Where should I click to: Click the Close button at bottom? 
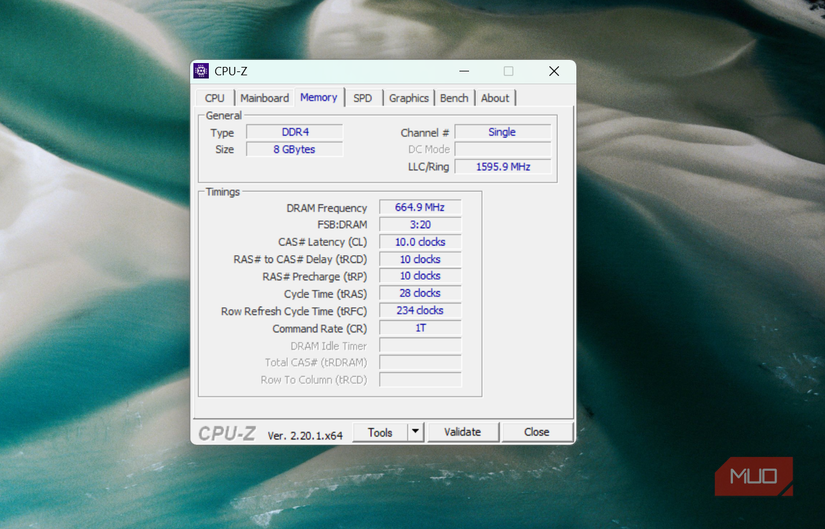pos(536,432)
